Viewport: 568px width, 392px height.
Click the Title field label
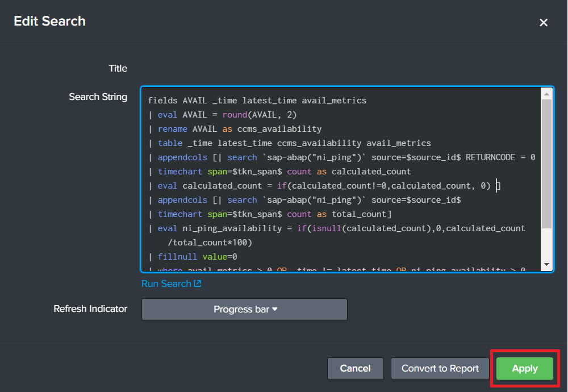coord(118,68)
